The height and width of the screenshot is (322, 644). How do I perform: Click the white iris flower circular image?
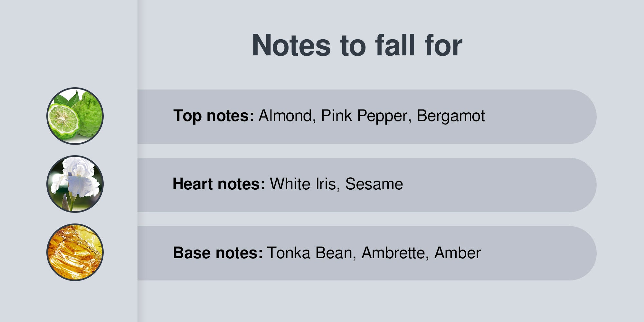[75, 184]
